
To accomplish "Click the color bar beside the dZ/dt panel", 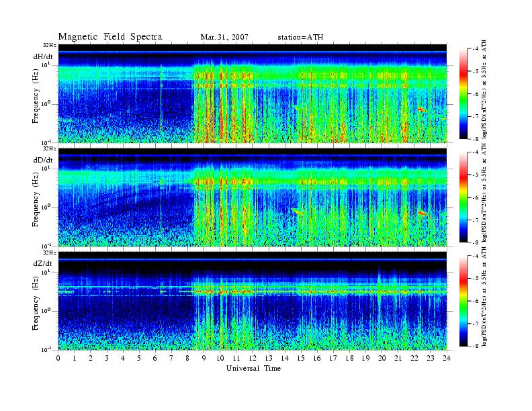I will point(463,301).
